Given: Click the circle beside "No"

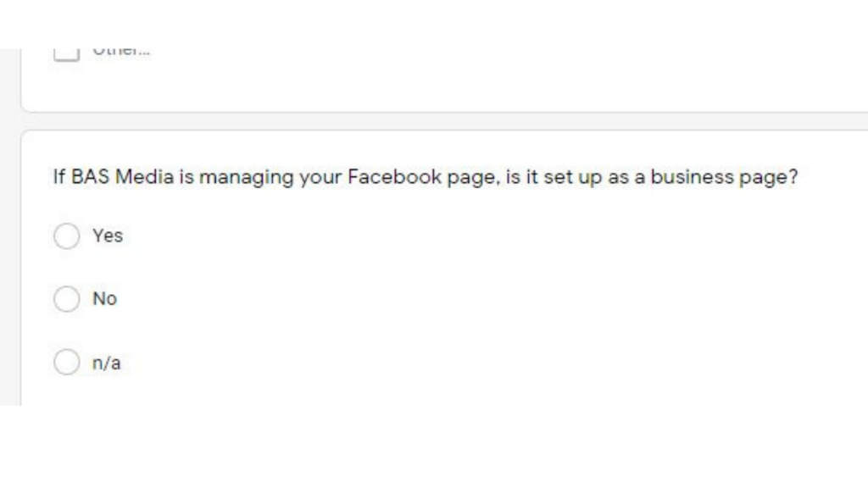Looking at the screenshot, I should coord(67,299).
